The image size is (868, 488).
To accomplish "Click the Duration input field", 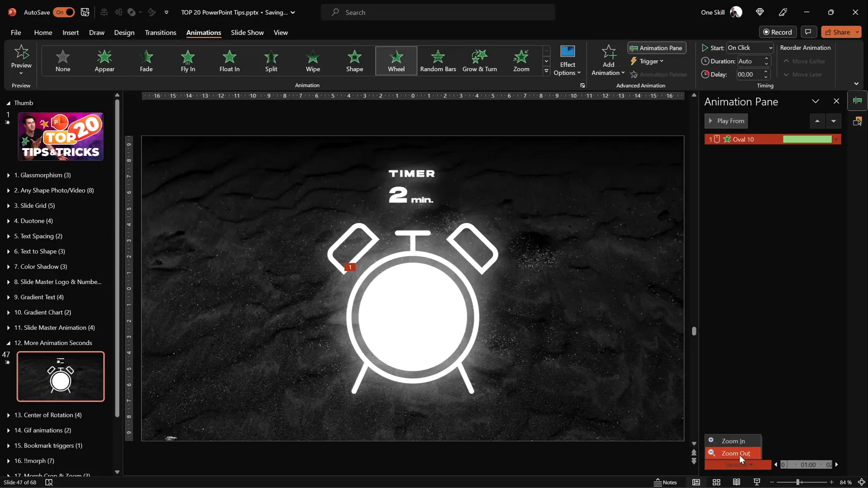I will (749, 61).
